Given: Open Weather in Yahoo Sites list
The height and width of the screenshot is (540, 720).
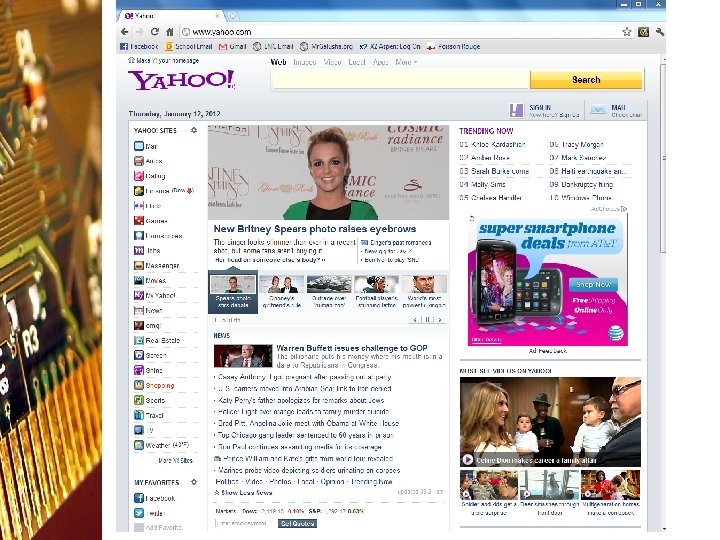Looking at the screenshot, I should click(162, 445).
